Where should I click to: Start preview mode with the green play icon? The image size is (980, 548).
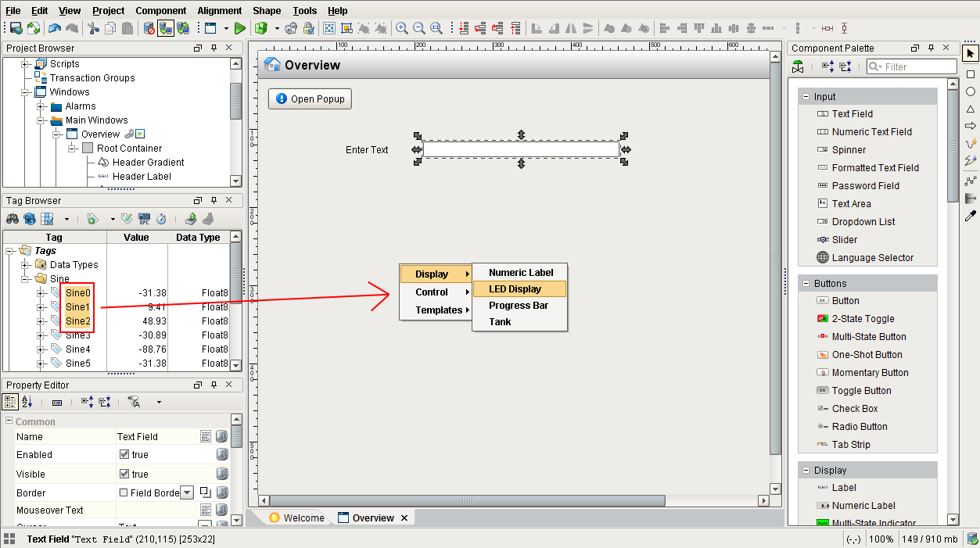pyautogui.click(x=240, y=28)
